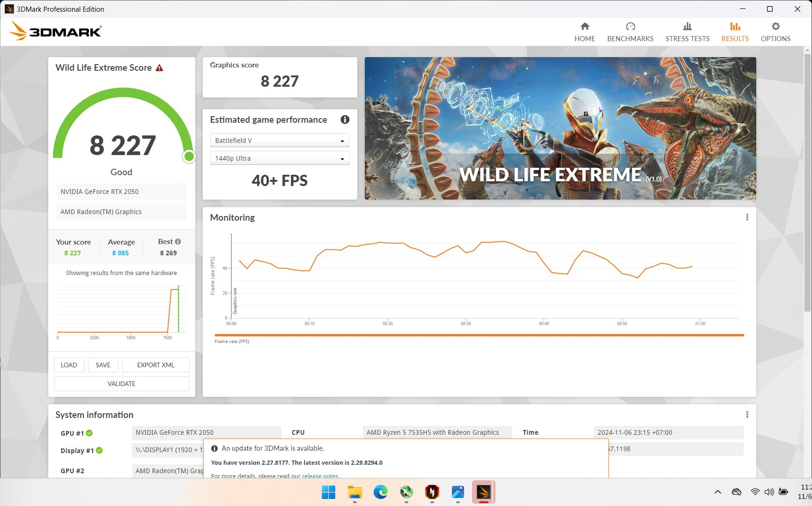Select the RESULTS tab
Screen dimensions: 812x506
pos(735,32)
